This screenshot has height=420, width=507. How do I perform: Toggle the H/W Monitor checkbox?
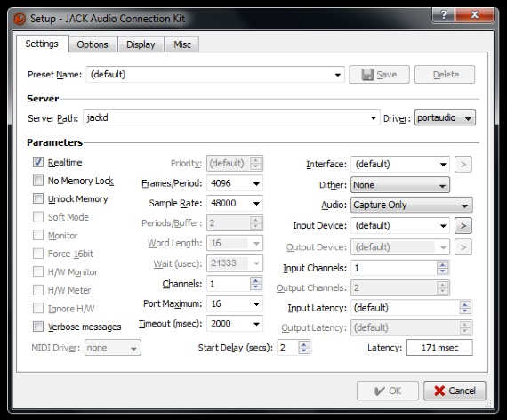38,271
